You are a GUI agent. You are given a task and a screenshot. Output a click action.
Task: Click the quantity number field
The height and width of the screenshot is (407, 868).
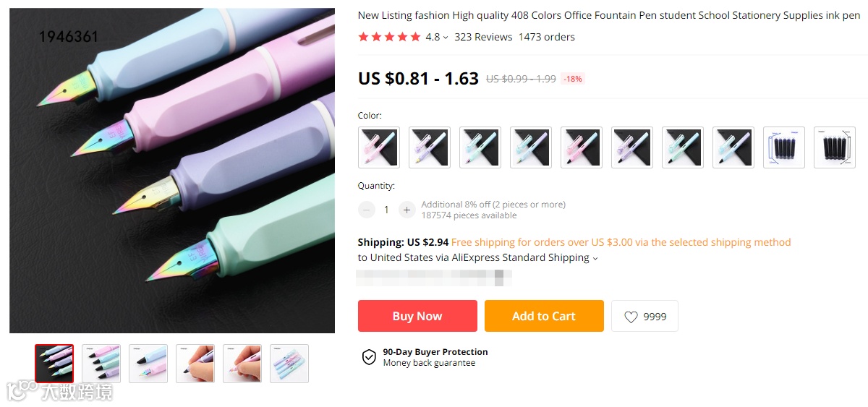pos(386,210)
